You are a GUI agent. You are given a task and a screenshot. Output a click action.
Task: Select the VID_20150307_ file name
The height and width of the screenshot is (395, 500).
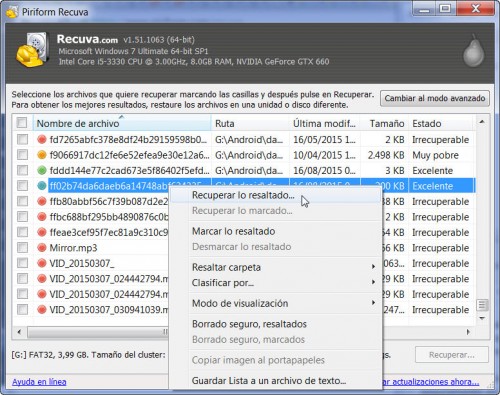pyautogui.click(x=82, y=263)
